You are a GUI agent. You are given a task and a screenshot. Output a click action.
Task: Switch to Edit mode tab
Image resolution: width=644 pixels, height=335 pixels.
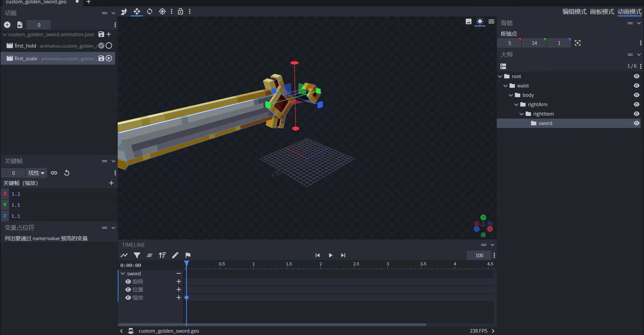click(574, 12)
